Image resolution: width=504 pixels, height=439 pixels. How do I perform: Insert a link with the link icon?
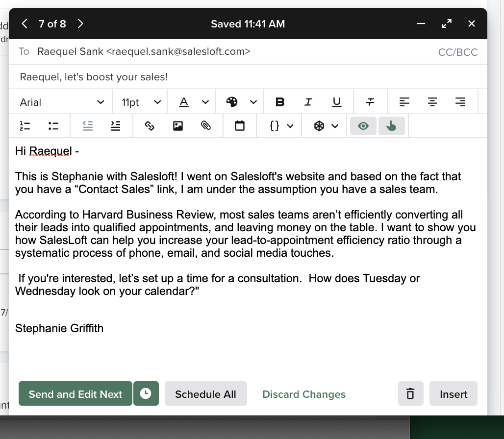tap(150, 126)
